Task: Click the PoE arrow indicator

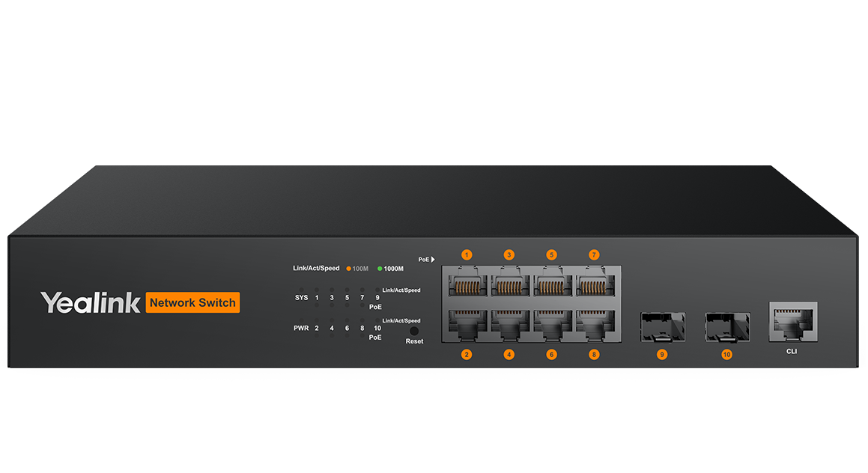Action: [x=433, y=260]
